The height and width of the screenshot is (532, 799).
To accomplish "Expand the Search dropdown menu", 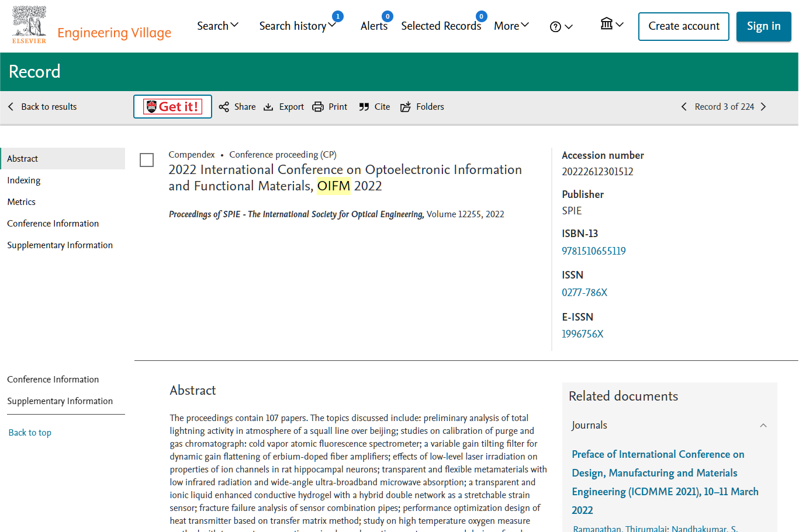I will click(x=218, y=26).
